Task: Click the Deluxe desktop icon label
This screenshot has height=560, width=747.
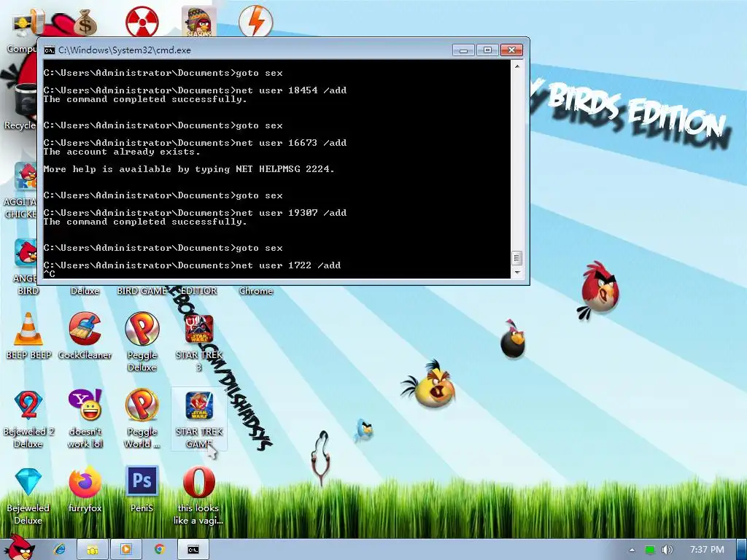Action: click(x=85, y=291)
